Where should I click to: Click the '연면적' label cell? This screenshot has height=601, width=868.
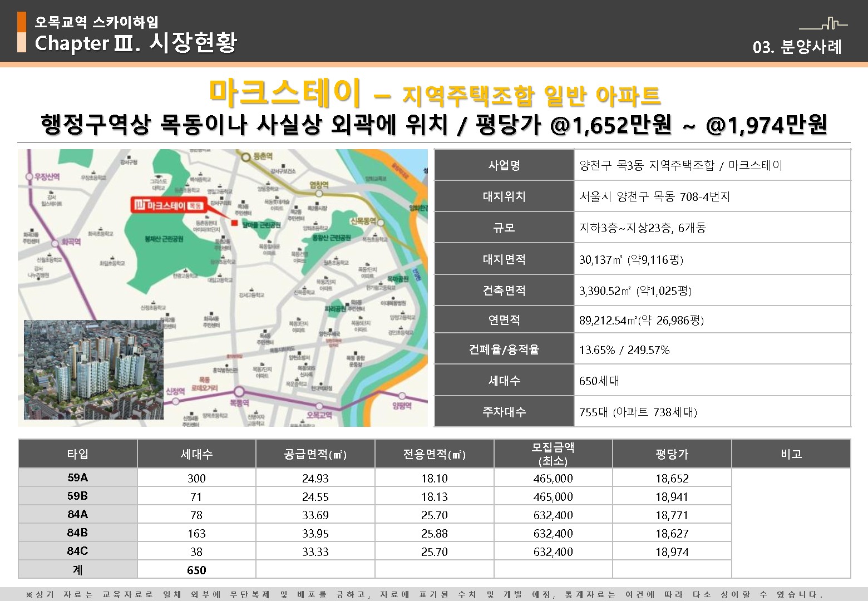504,320
